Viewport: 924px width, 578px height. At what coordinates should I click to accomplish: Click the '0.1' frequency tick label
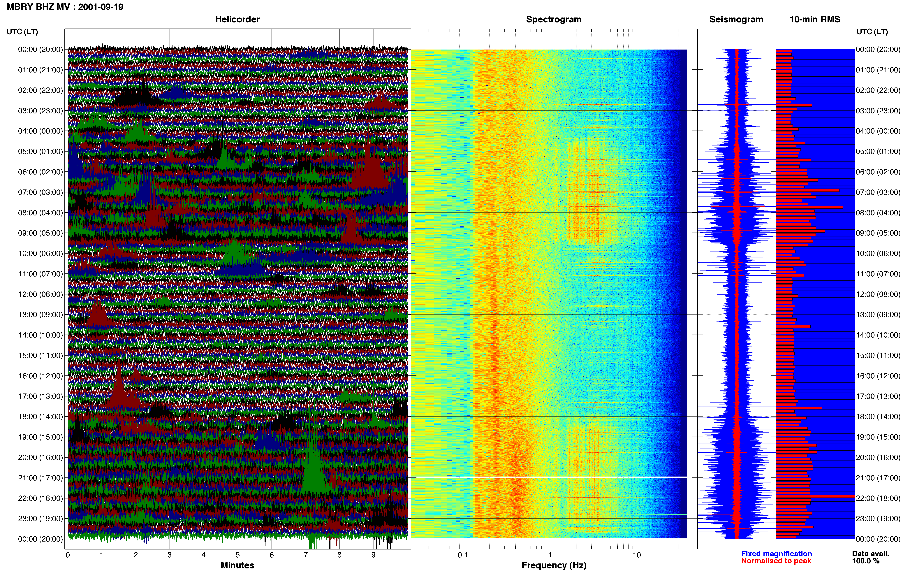pyautogui.click(x=463, y=555)
